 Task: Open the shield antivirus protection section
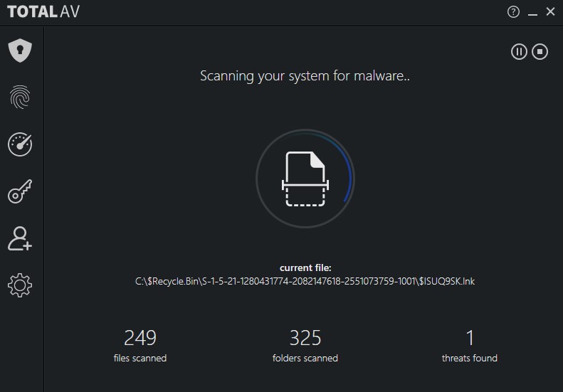pos(20,51)
